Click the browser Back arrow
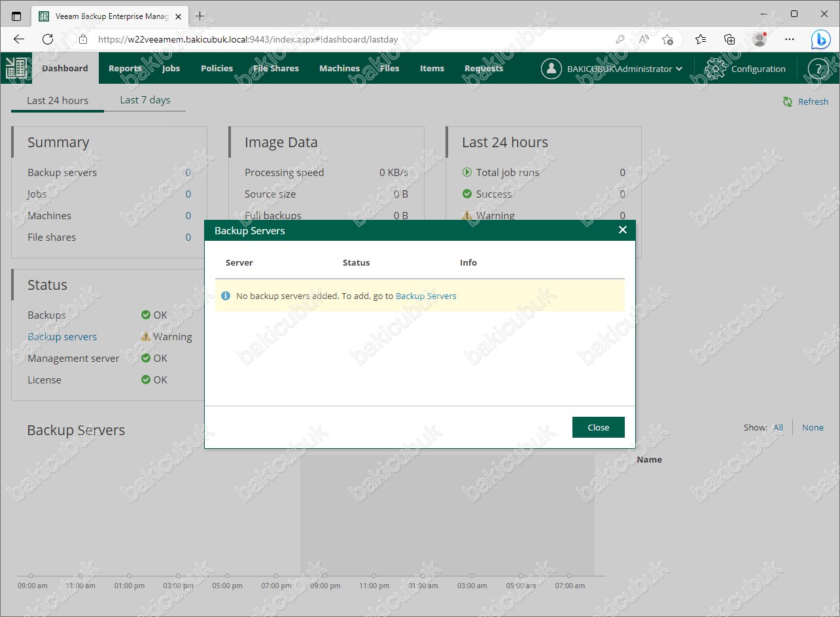Image resolution: width=840 pixels, height=617 pixels. [19, 39]
